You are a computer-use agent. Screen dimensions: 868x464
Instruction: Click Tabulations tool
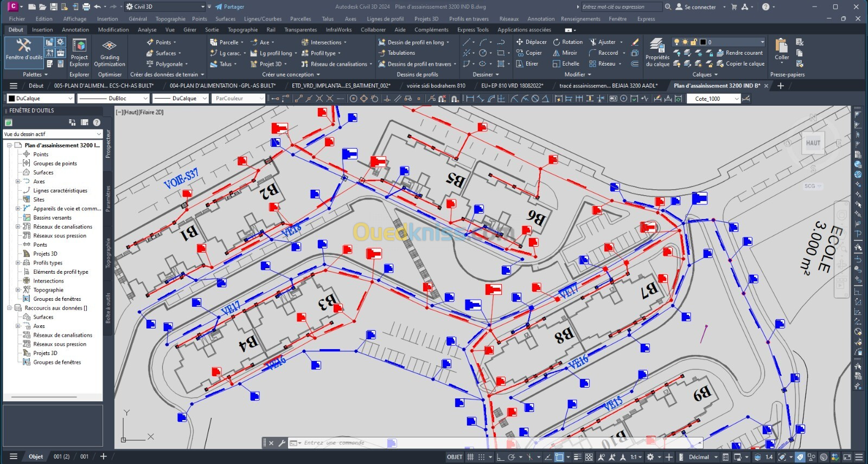coord(397,53)
